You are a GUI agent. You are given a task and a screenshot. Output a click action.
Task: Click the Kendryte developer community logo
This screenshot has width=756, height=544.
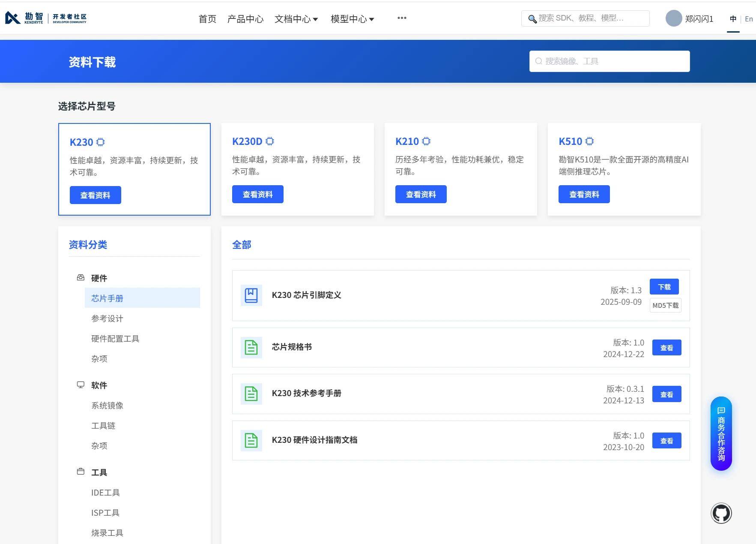[46, 18]
